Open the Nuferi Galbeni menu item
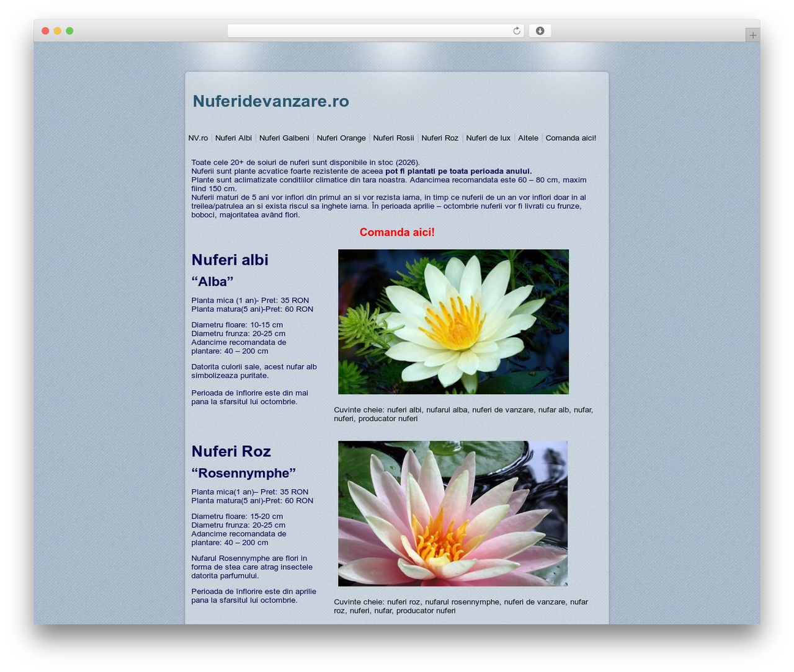 click(x=284, y=138)
